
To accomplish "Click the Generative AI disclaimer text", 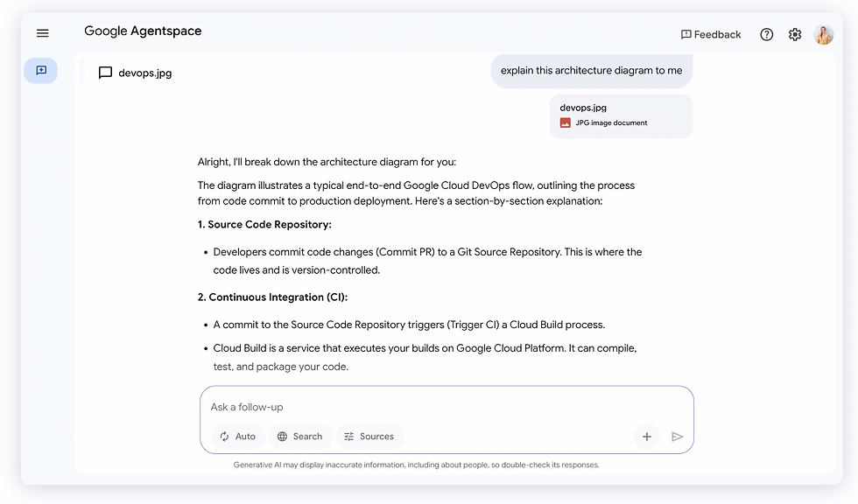I will (417, 465).
